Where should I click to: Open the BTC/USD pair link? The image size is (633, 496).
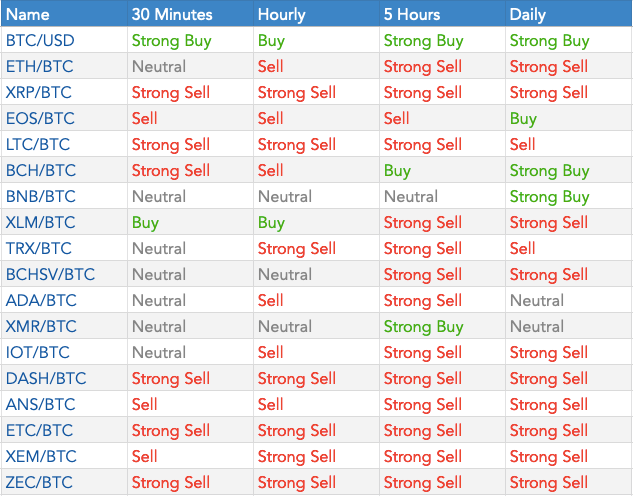(x=38, y=41)
